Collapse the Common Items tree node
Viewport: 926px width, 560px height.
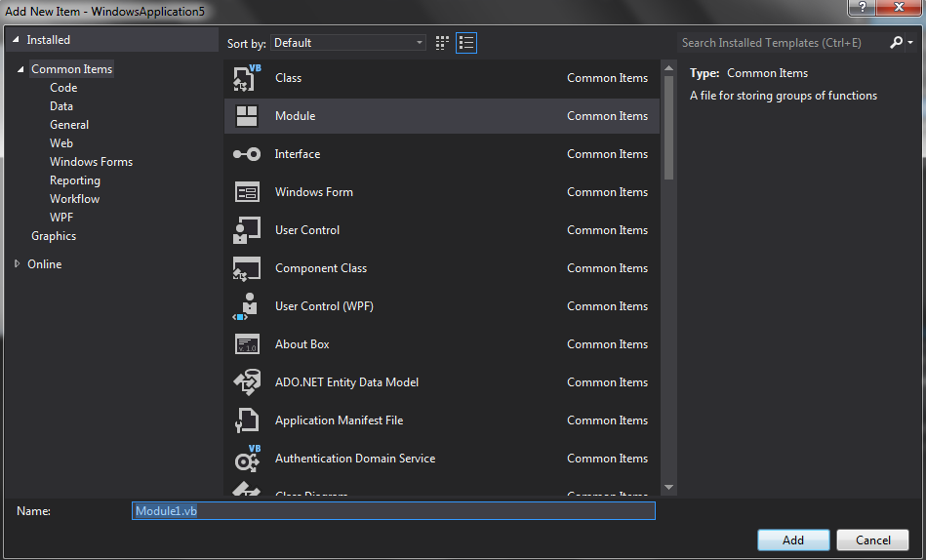(x=20, y=69)
